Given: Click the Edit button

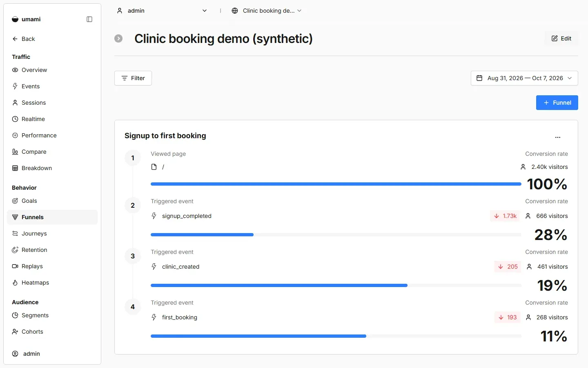Looking at the screenshot, I should coord(561,38).
